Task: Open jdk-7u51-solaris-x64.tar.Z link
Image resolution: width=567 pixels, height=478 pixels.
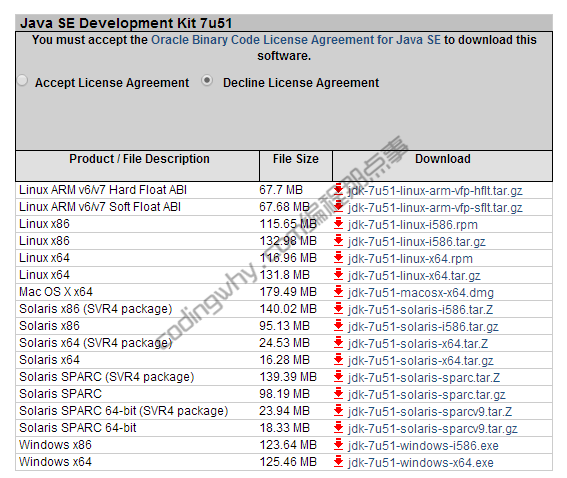Action: tap(418, 343)
